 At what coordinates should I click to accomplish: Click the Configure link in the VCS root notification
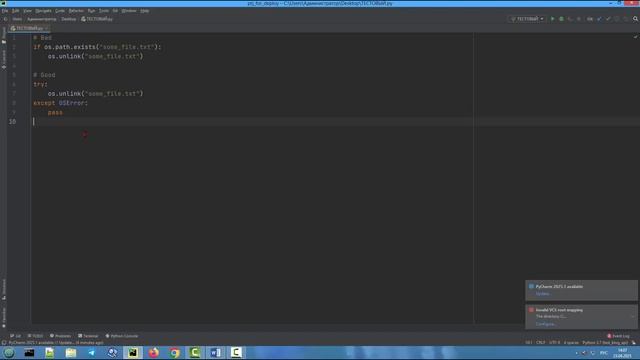(545, 324)
